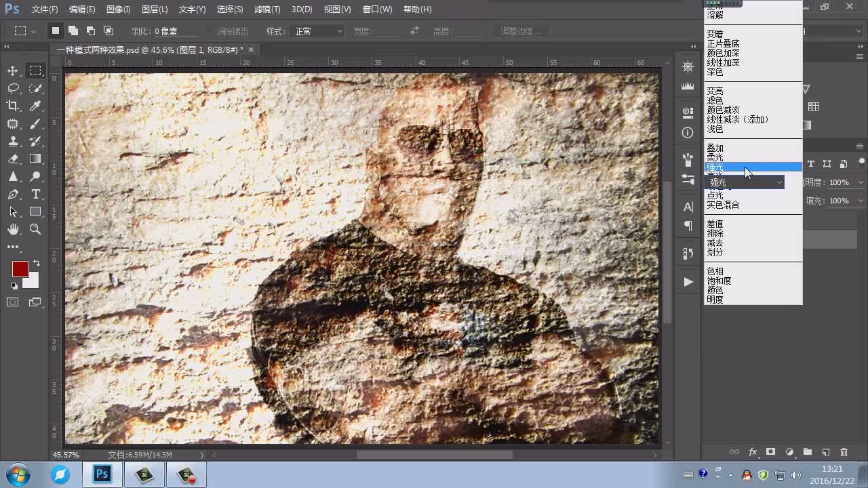Image resolution: width=868 pixels, height=488 pixels.
Task: Open the 图像(I) menu
Action: [x=118, y=9]
